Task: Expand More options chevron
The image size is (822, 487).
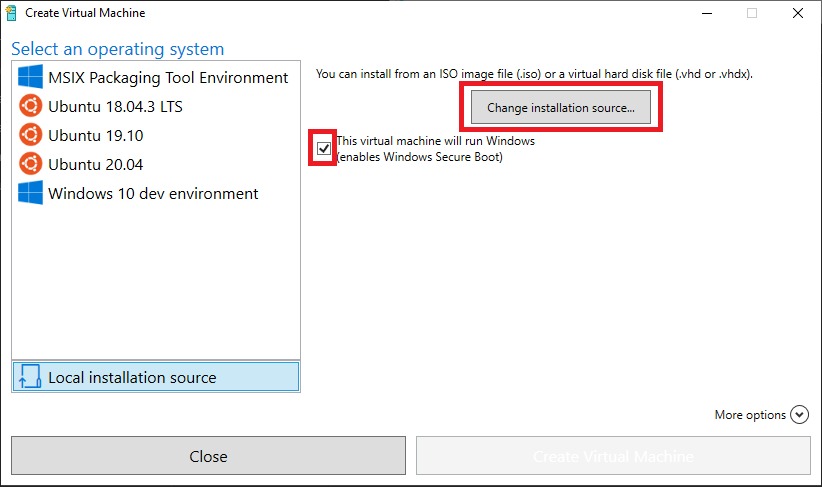Action: click(798, 415)
